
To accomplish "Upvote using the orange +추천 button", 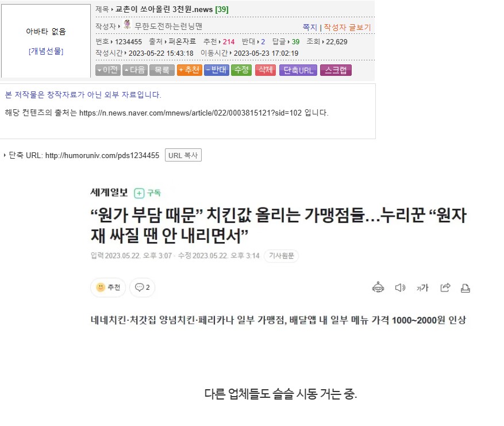I will [x=190, y=70].
